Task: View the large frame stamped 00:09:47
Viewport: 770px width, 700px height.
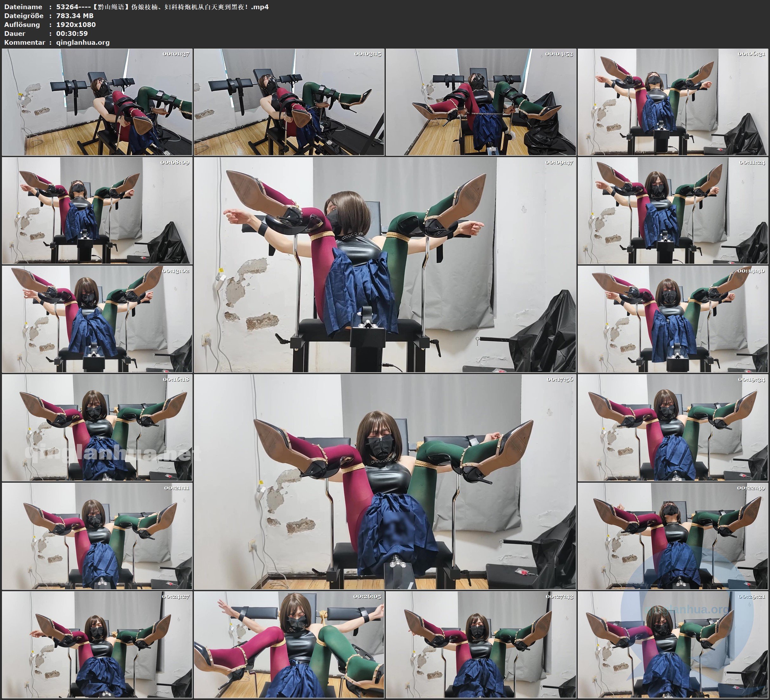Action: pyautogui.click(x=385, y=265)
